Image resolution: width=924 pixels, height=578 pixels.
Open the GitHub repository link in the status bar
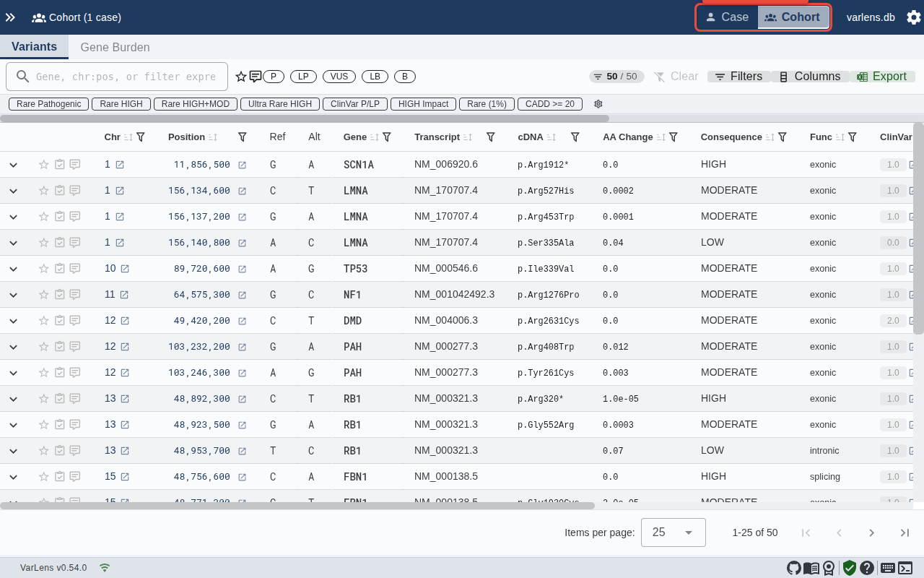pos(794,568)
